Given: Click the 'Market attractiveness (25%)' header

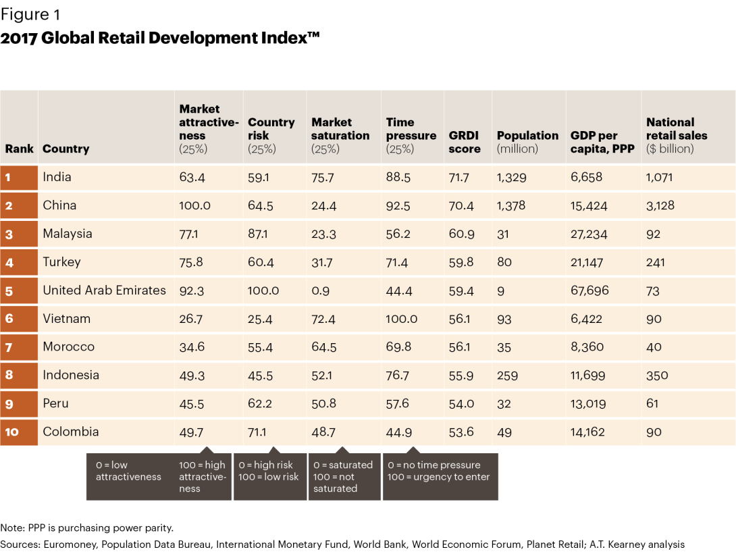Looking at the screenshot, I should click(x=209, y=128).
